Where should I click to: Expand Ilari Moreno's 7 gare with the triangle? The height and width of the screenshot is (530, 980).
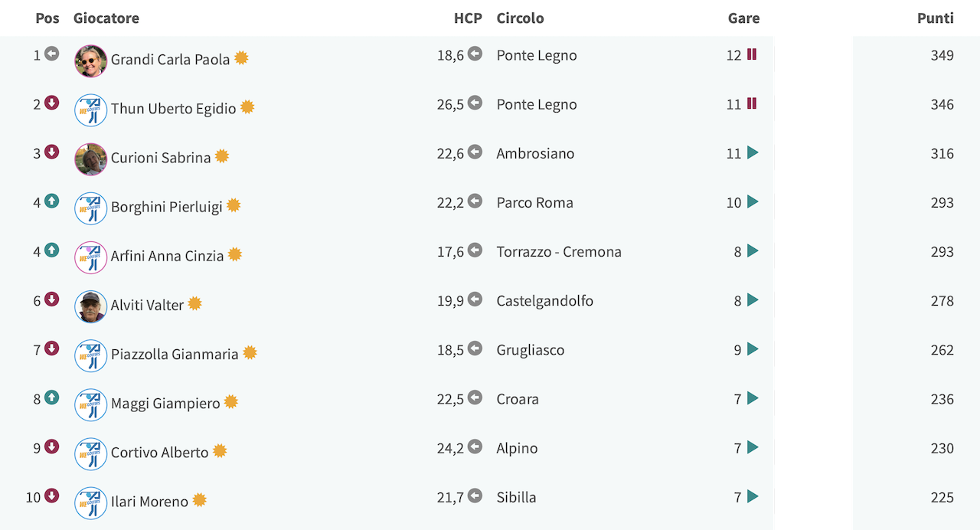(x=753, y=496)
